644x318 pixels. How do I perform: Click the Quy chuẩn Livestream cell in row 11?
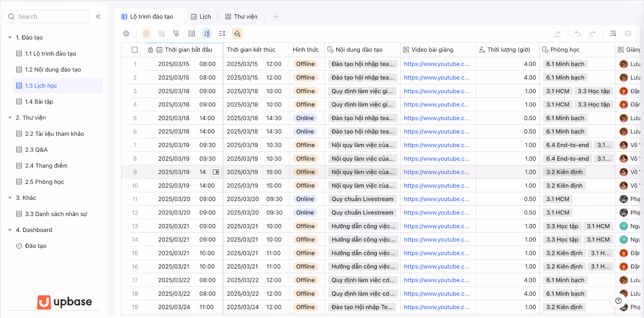coord(362,199)
